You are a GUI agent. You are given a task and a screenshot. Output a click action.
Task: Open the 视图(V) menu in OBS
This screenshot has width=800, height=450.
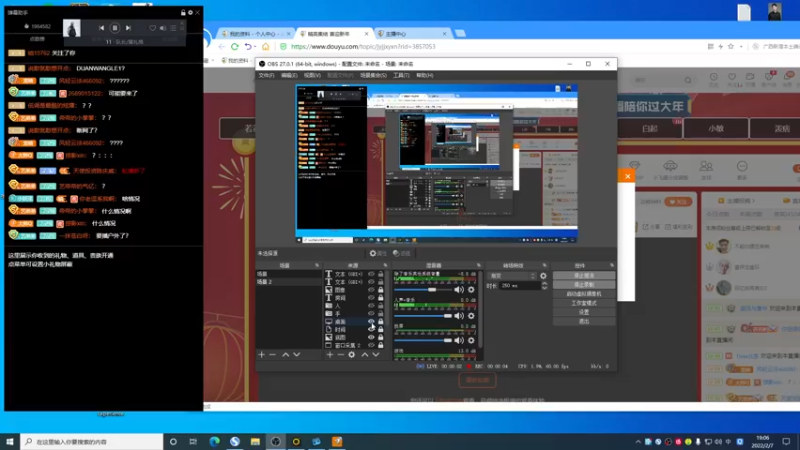point(312,75)
